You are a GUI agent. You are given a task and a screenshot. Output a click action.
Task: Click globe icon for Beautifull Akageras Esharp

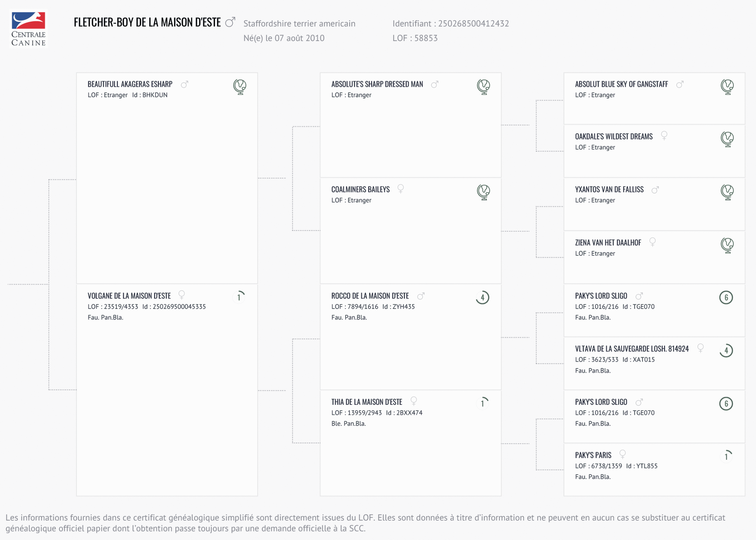point(239,87)
